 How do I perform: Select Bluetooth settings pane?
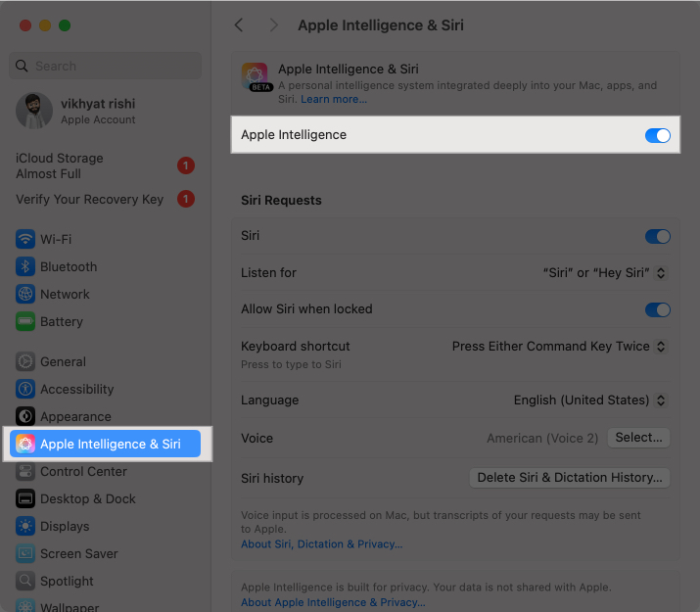coord(106,266)
